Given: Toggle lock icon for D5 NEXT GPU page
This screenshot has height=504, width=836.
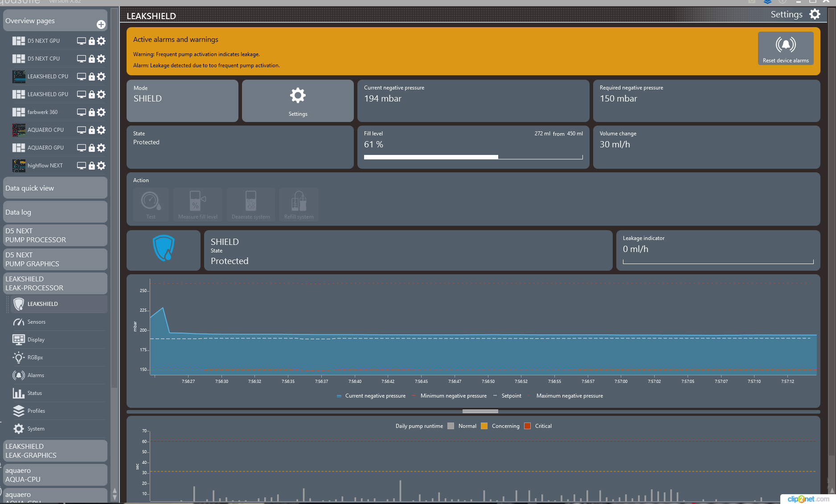Looking at the screenshot, I should click(91, 41).
